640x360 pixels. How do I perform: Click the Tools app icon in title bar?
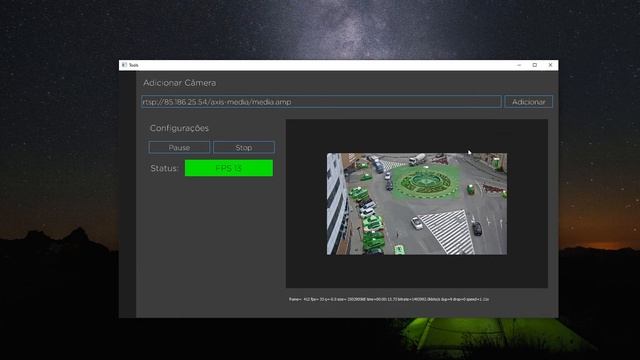[x=124, y=65]
